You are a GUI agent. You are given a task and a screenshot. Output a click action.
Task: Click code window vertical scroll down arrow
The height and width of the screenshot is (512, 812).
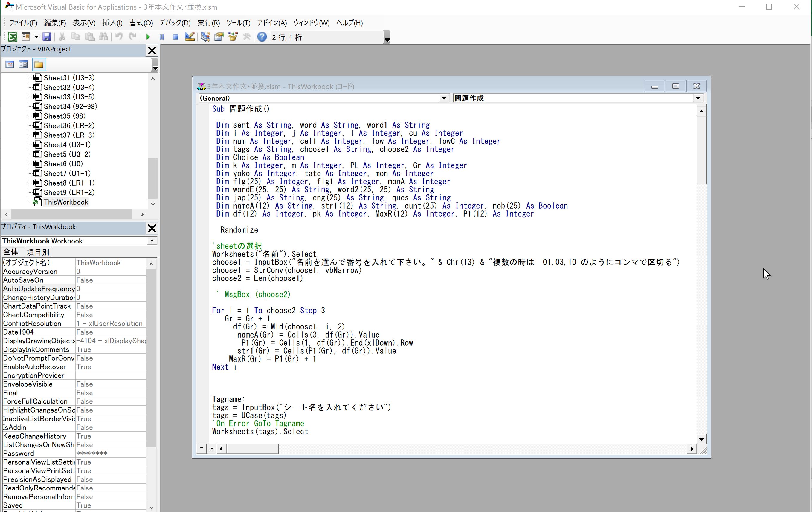tap(701, 439)
